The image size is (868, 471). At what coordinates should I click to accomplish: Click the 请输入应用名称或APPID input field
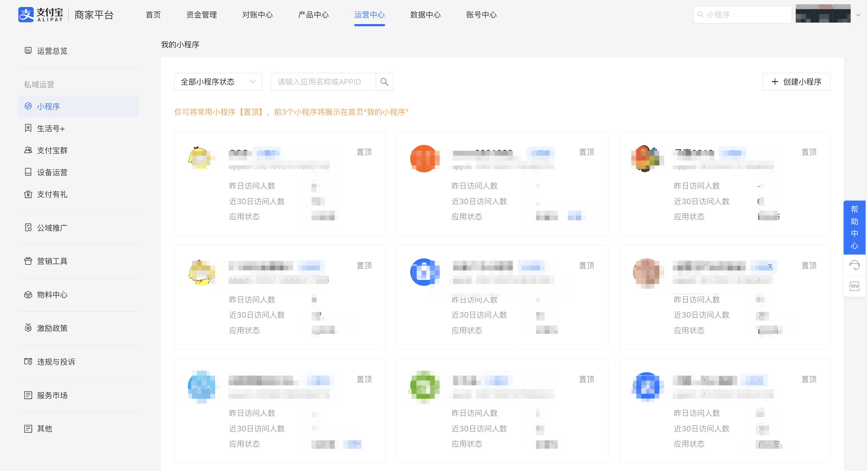323,82
